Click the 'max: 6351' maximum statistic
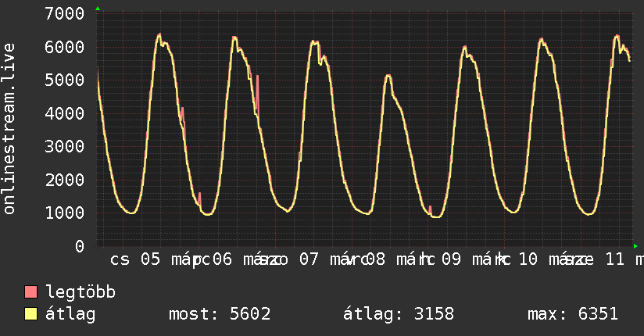This screenshot has width=644, height=336. click(573, 315)
